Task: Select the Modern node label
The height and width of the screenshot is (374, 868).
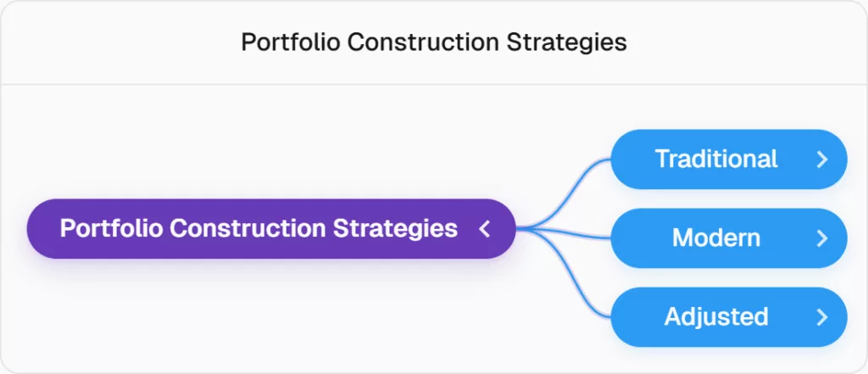Action: (716, 238)
